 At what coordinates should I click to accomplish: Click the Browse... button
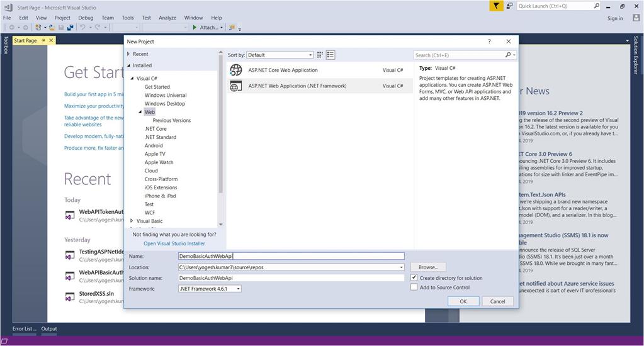[428, 267]
